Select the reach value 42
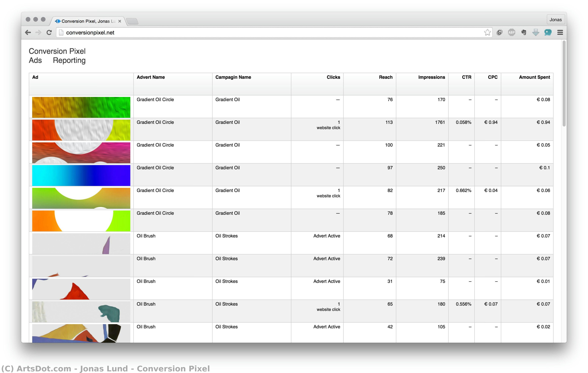This screenshot has height=373, width=588. 390,327
